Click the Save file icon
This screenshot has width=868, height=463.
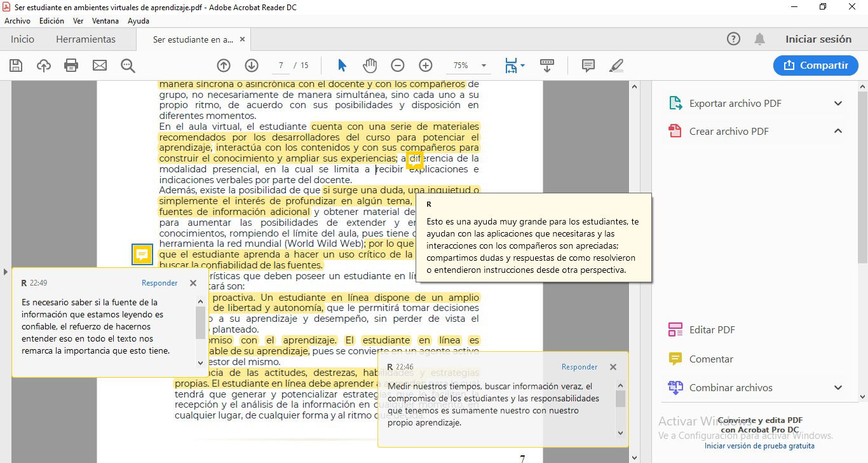coord(16,66)
